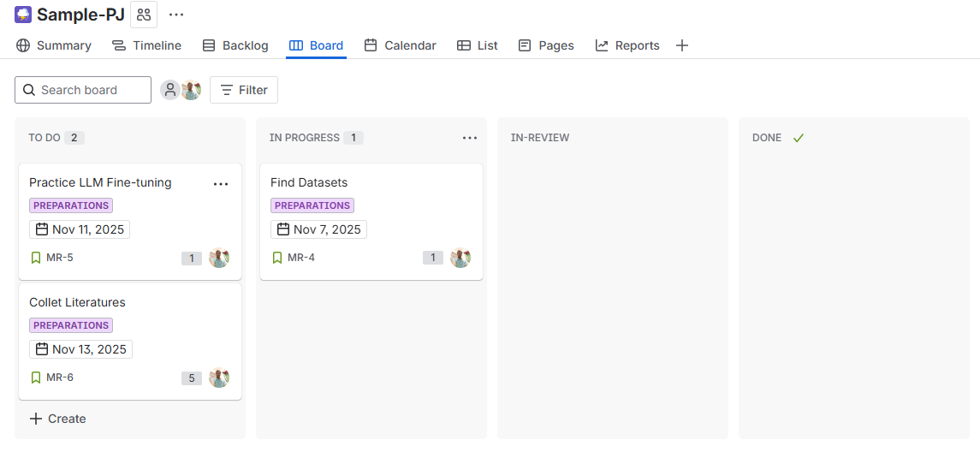Filter board by the photo avatar

click(x=192, y=90)
